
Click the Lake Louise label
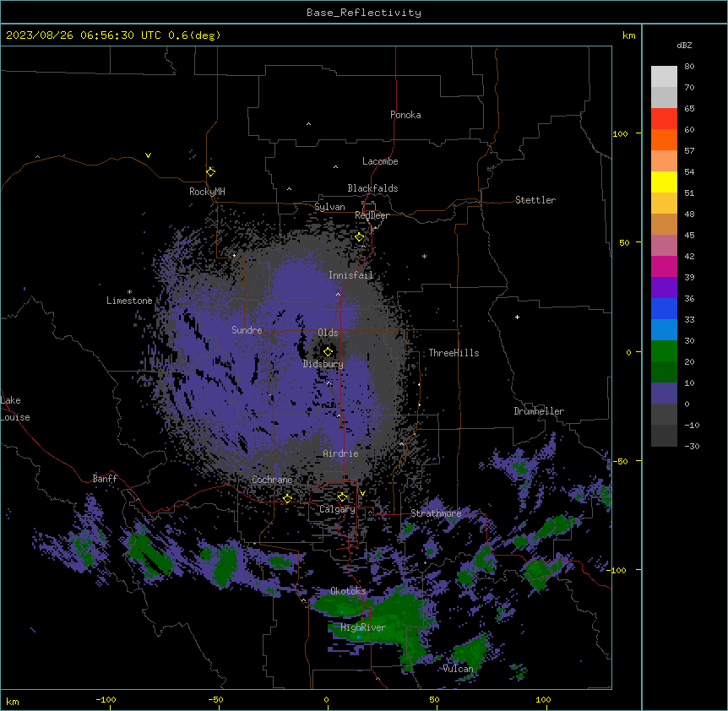15,409
